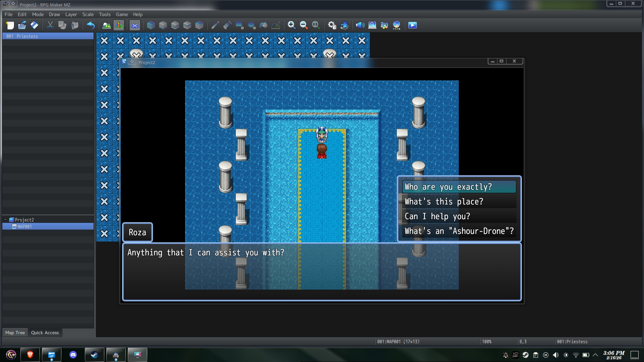644x362 pixels.
Task: Select the Flood Fill tool
Action: tap(264, 25)
